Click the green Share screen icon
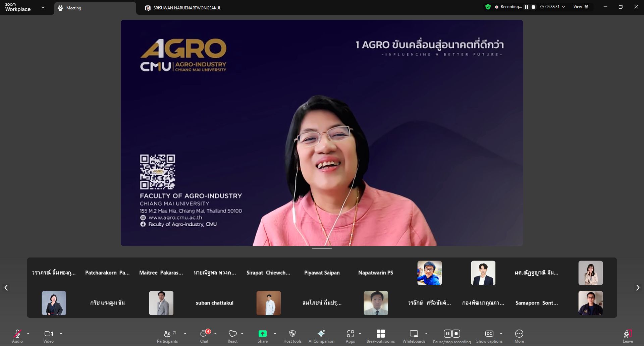The width and height of the screenshot is (644, 346). [x=262, y=334]
